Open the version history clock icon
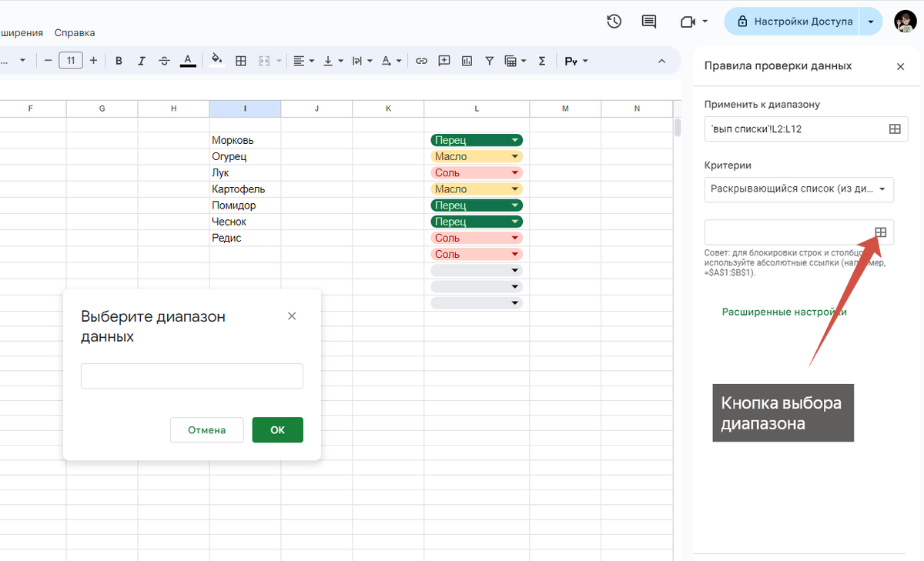 point(614,22)
